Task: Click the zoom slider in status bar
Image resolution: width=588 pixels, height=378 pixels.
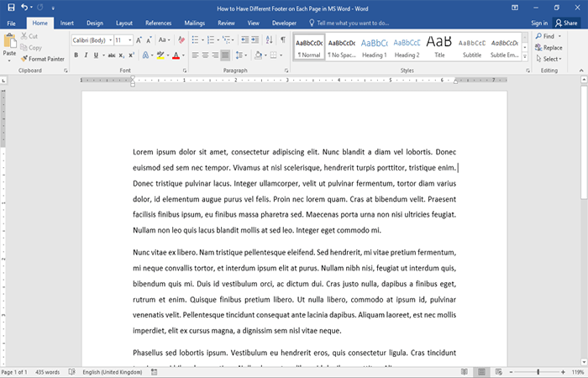Action: [x=538, y=371]
